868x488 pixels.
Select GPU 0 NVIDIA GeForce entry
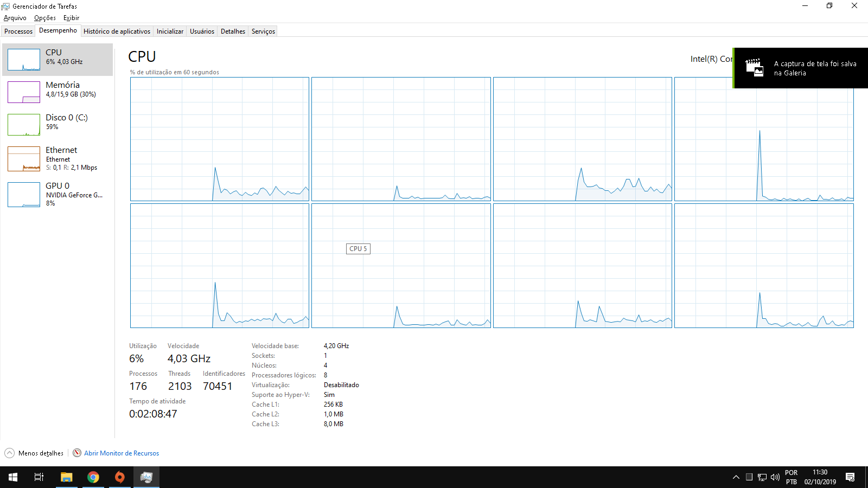point(58,194)
